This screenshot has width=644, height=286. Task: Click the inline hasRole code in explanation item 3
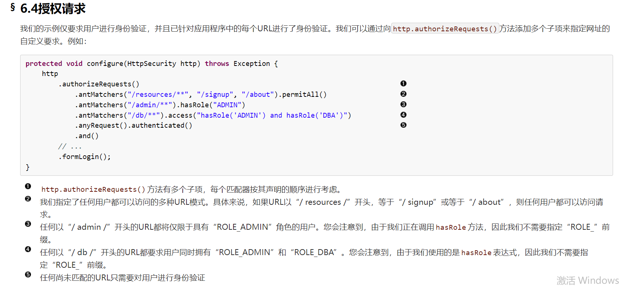pyautogui.click(x=450, y=228)
